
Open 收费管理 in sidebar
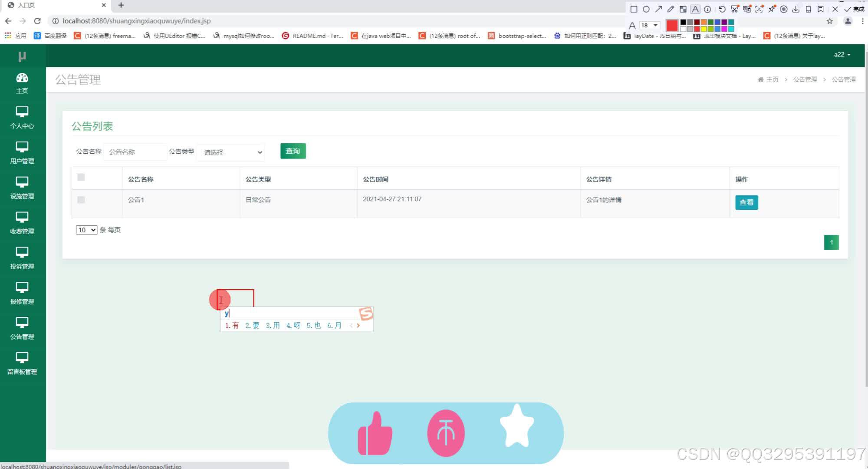click(22, 223)
